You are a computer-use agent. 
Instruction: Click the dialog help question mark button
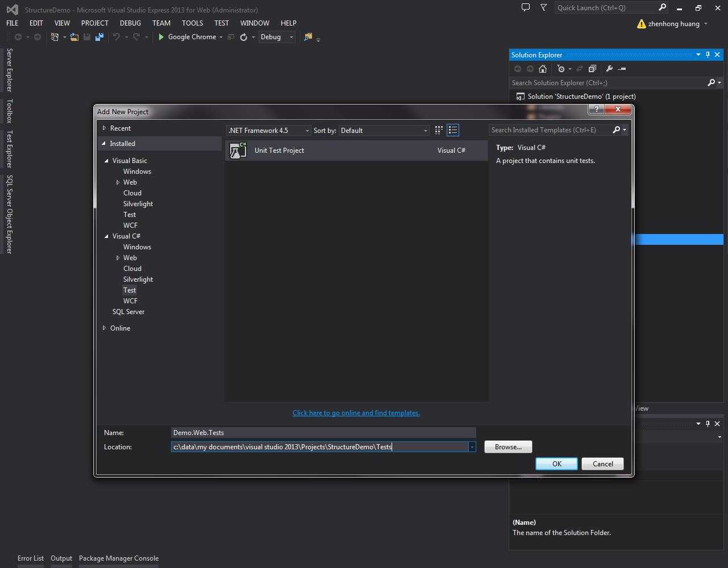(596, 109)
